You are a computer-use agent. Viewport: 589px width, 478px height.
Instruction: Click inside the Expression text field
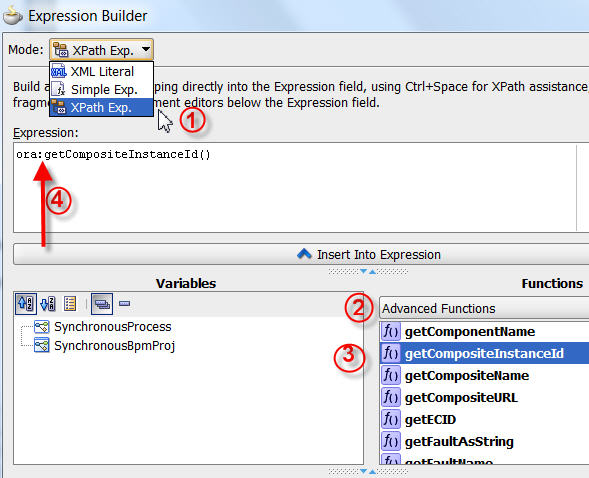pos(295,187)
